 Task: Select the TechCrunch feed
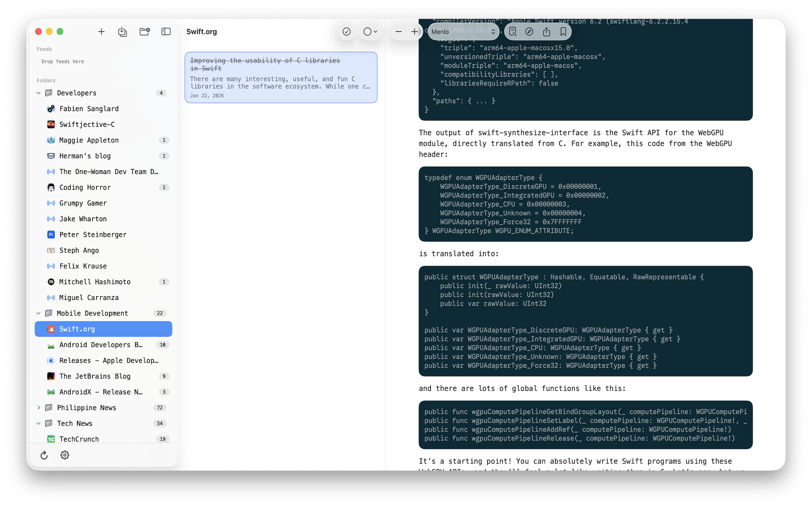click(x=79, y=439)
